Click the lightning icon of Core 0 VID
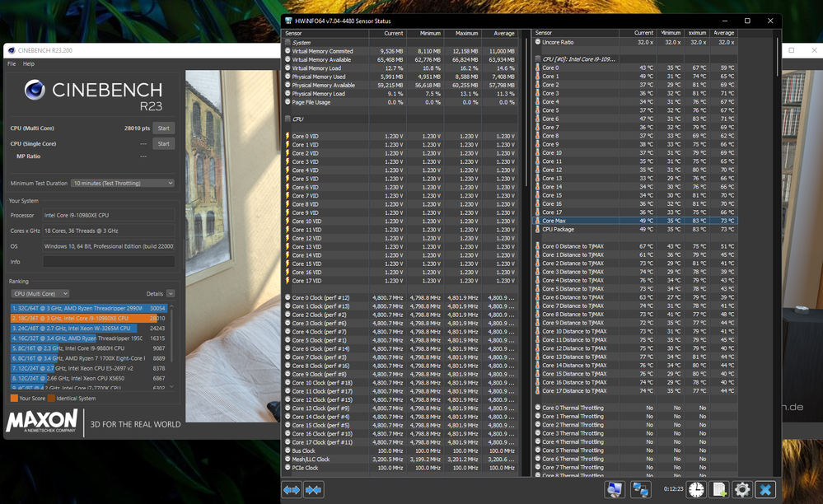Screen dimensions: 823x504 (x=288, y=136)
